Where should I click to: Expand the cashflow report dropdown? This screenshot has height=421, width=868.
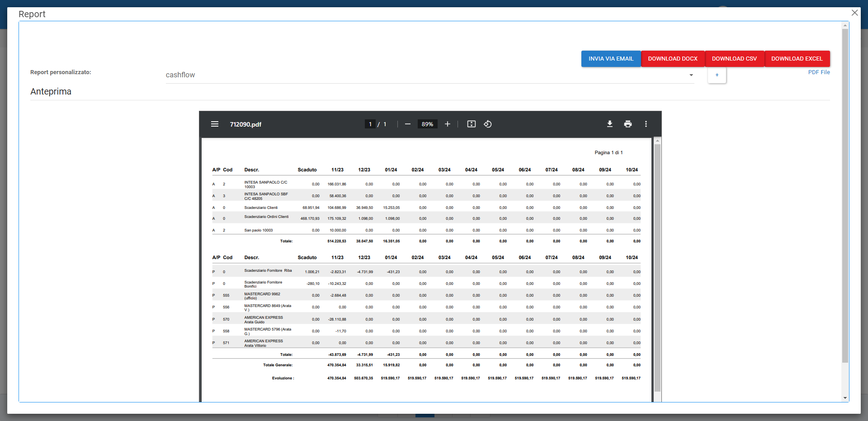pyautogui.click(x=691, y=75)
